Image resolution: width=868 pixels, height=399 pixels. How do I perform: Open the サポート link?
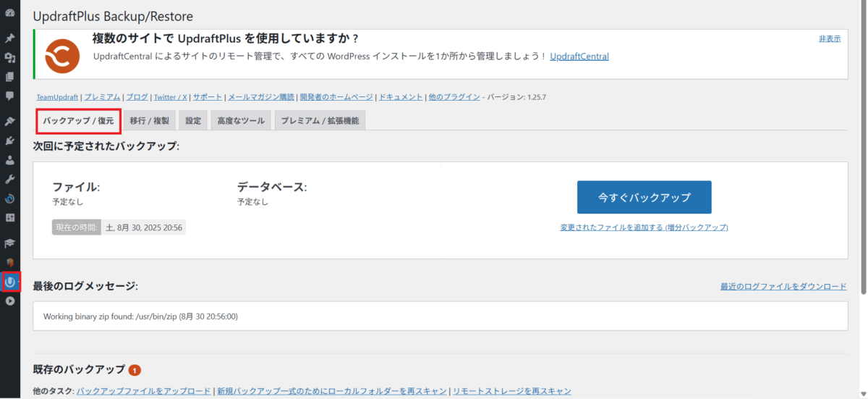[x=208, y=97]
